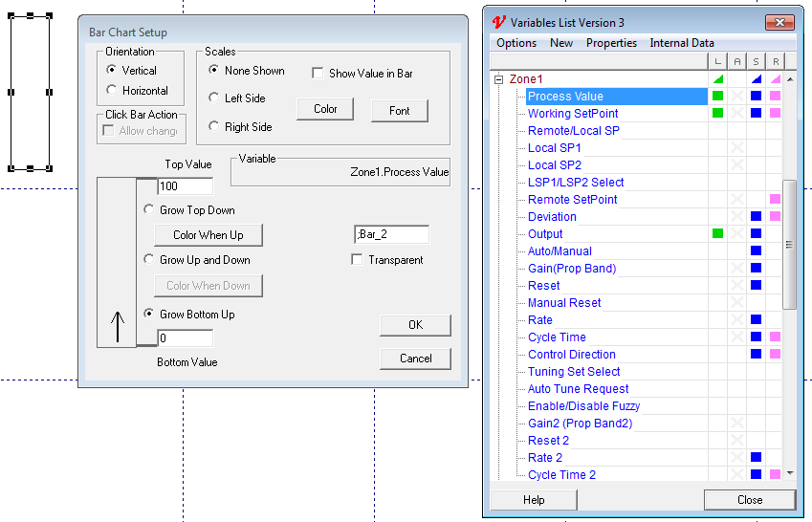Tick the Transparent checkbox

click(x=358, y=260)
